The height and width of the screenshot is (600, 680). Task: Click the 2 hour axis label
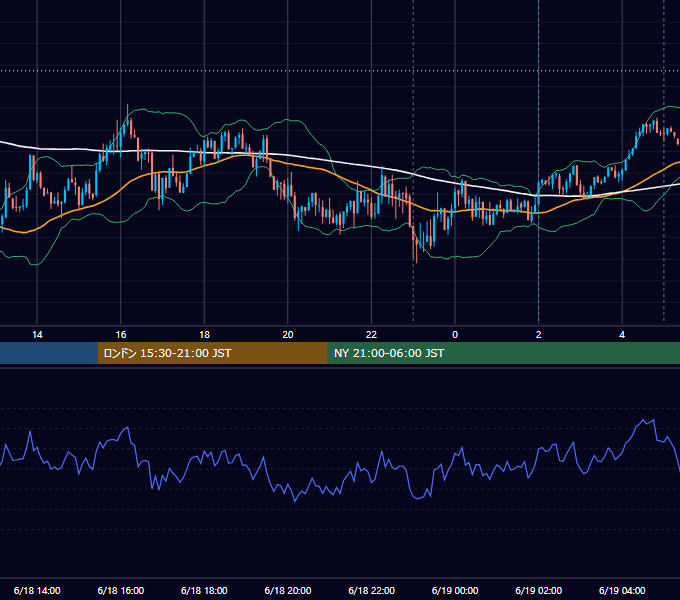(539, 335)
